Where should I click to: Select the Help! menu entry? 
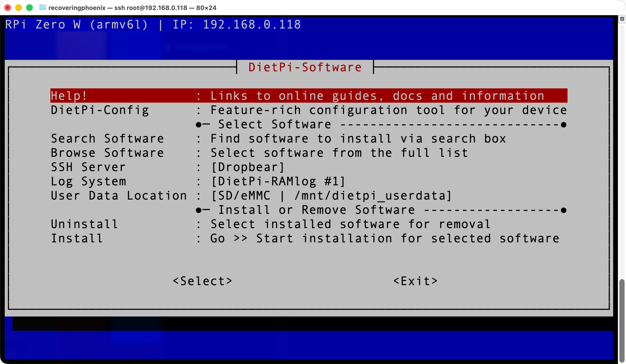(x=309, y=96)
